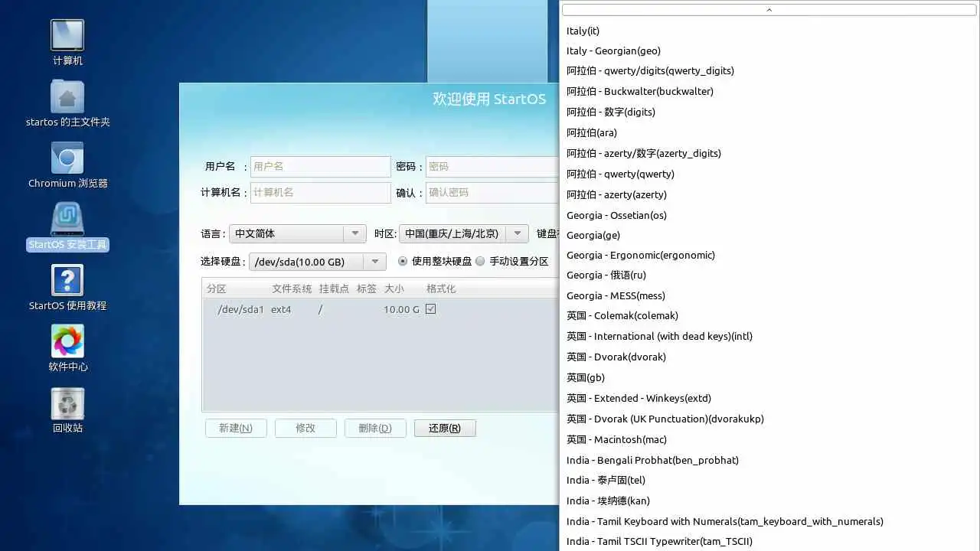
Task: Click the scroll-up arrow of keyboard list
Action: pyautogui.click(x=769, y=10)
